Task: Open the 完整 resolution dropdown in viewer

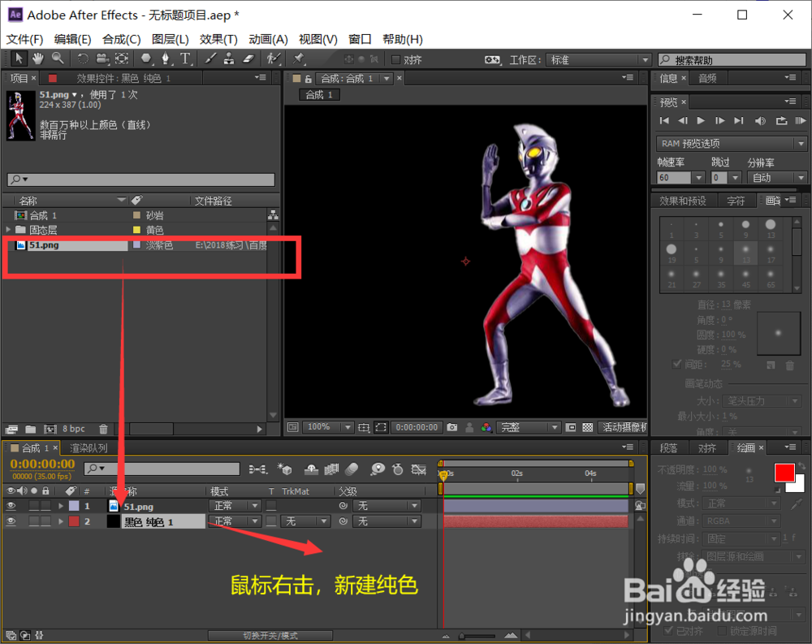Action: pyautogui.click(x=529, y=427)
